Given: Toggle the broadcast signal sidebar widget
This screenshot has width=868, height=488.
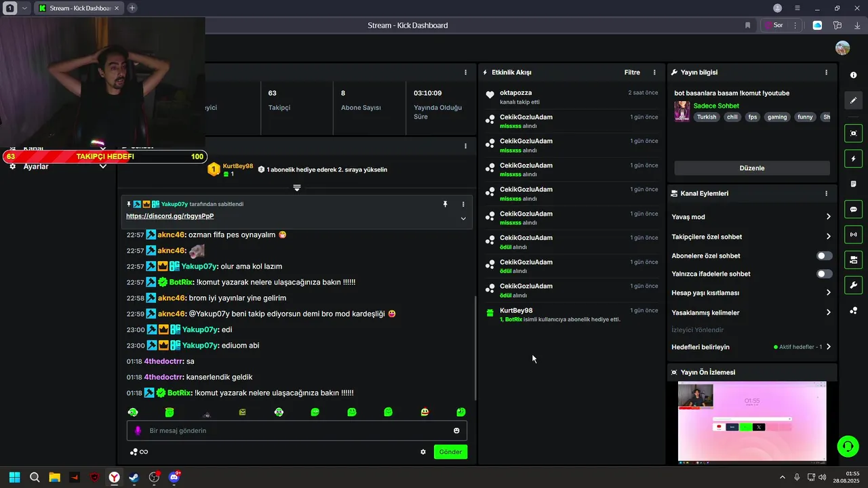Looking at the screenshot, I should (x=854, y=235).
